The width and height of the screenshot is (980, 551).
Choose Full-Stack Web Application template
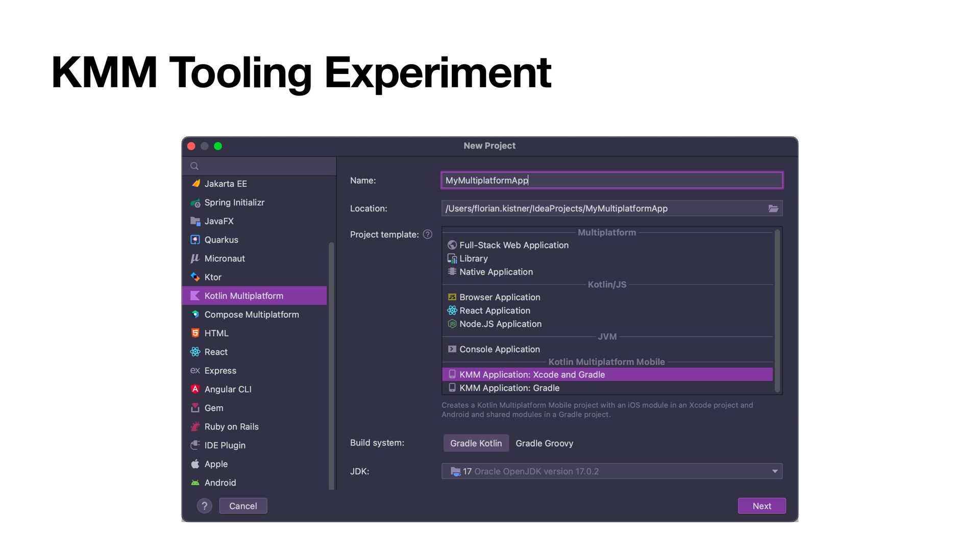(x=607, y=245)
